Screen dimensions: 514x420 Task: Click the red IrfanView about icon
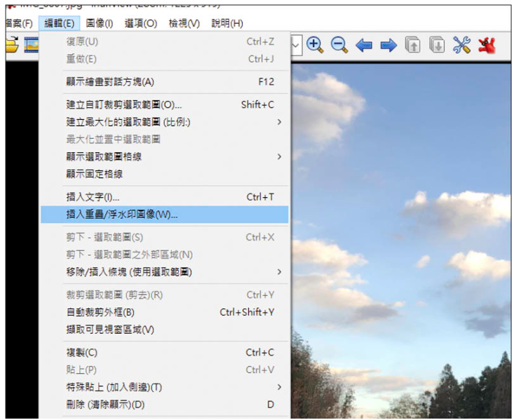coord(487,46)
